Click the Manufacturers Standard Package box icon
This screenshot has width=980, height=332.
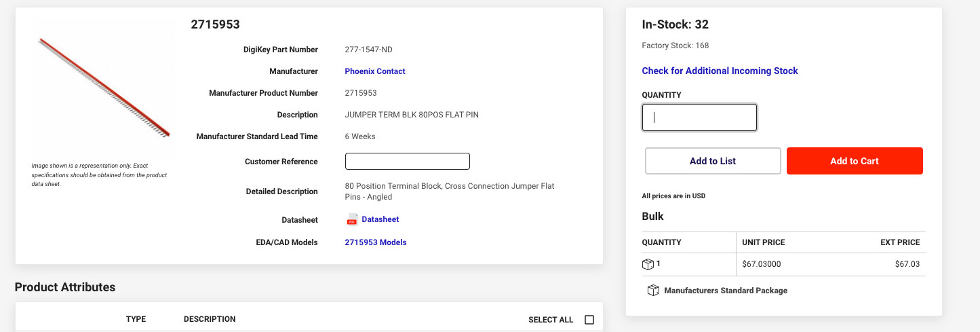point(653,291)
